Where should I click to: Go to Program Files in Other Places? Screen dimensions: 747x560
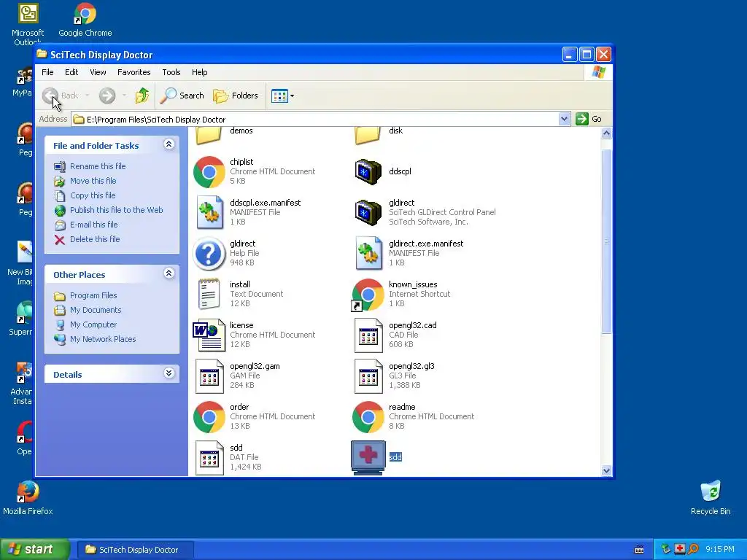click(x=93, y=296)
